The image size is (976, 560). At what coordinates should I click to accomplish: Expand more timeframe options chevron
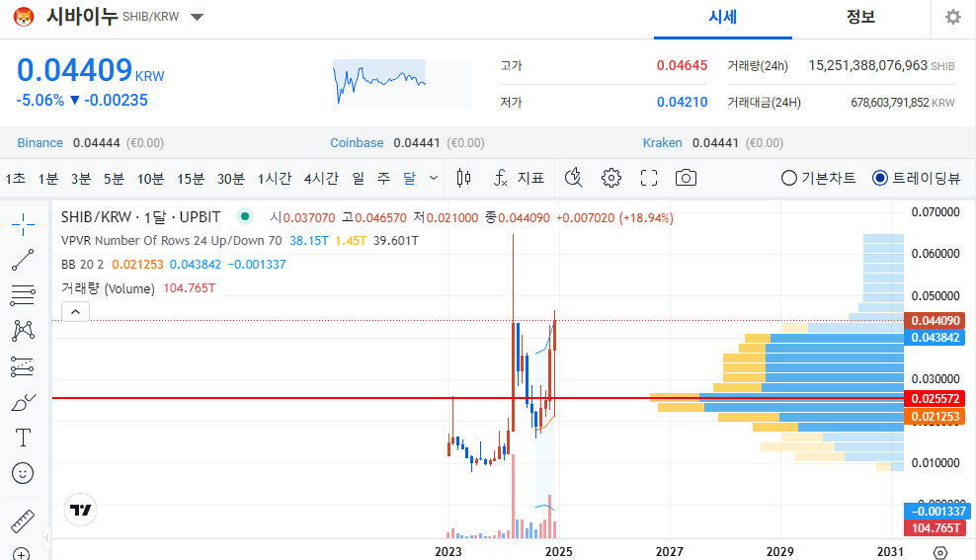click(x=434, y=179)
